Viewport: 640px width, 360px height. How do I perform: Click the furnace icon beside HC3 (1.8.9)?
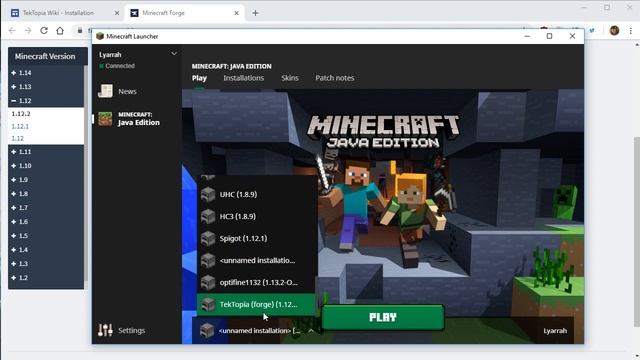pos(208,216)
